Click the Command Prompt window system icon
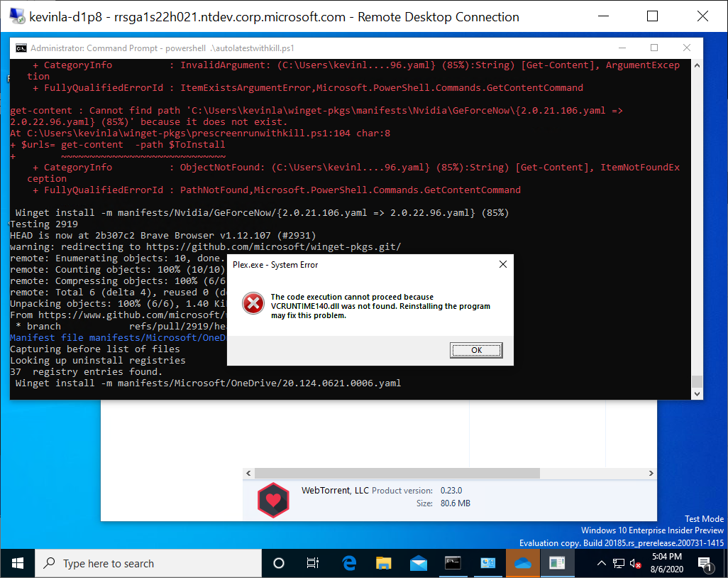 click(x=21, y=48)
